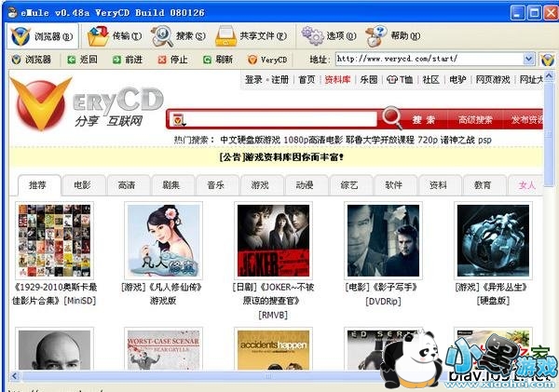Image resolution: width=559 pixels, height=392 pixels.
Task: Click the magnifier icon beside 搜索
Action: point(392,117)
